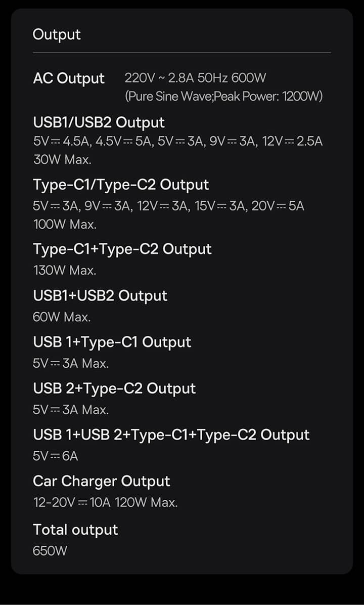Select the Total output heading
This screenshot has height=605, width=364.
click(75, 530)
